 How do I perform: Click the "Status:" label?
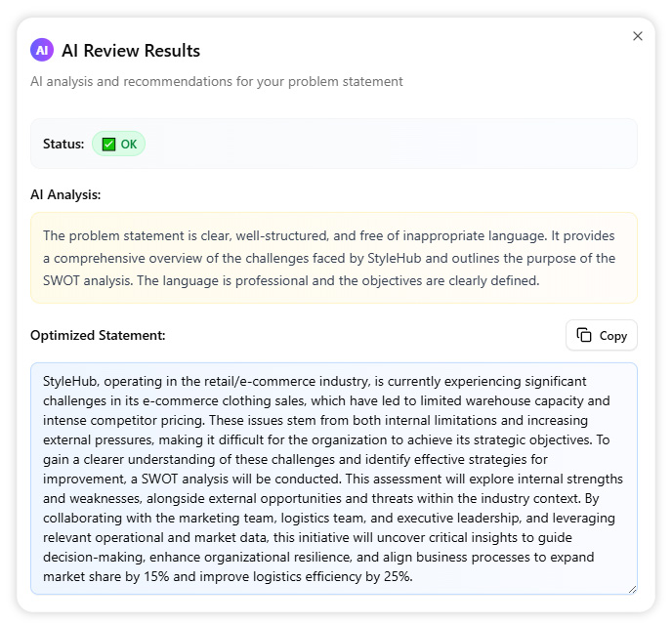pyautogui.click(x=63, y=144)
